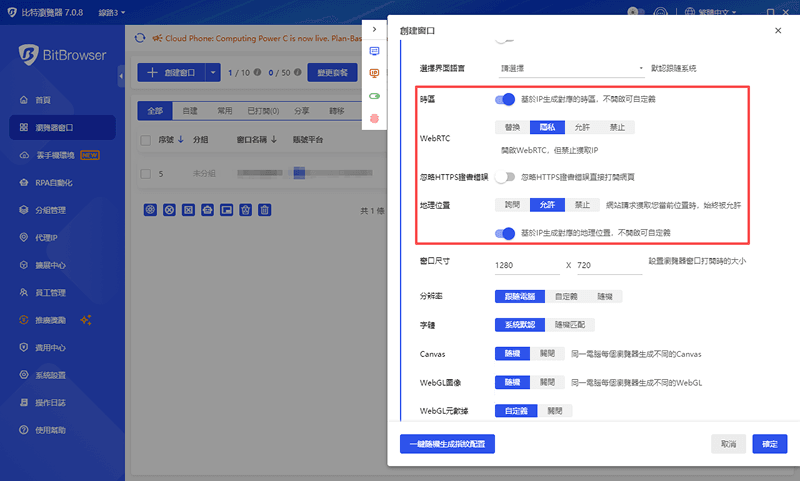Click the refresh icon beside the announcement

[140, 39]
